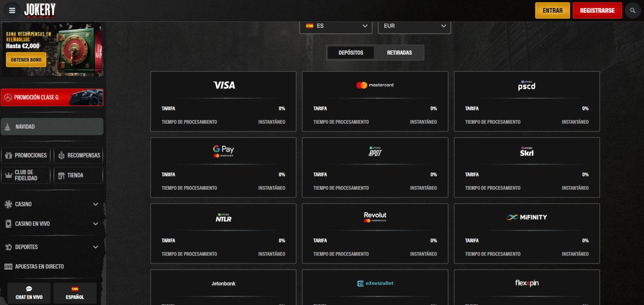Viewport: 644px width, 305px height.
Task: Switch to the Depósitos tab
Action: [351, 53]
